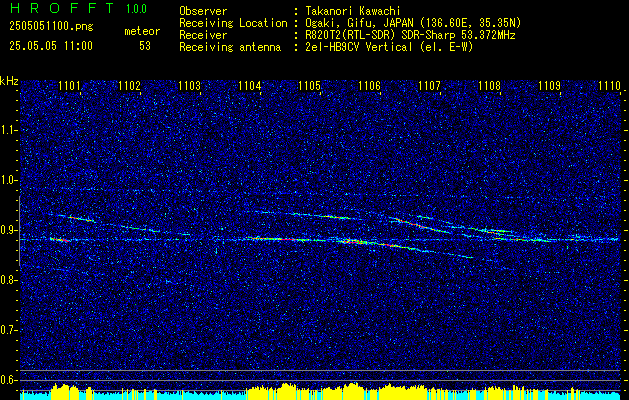Image resolution: width=629 pixels, height=400 pixels.
Task: Click time marker 1101
Action: pyautogui.click(x=69, y=86)
